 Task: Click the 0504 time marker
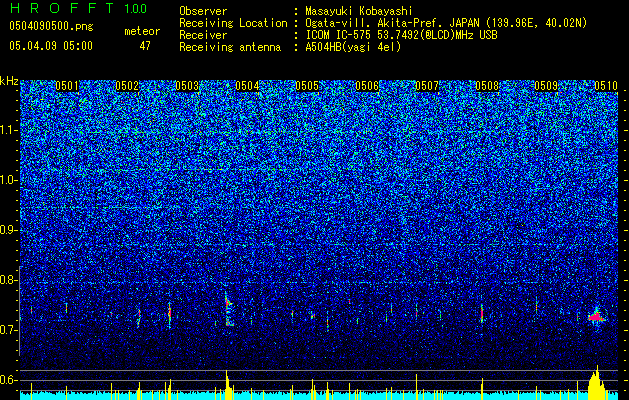tap(247, 86)
